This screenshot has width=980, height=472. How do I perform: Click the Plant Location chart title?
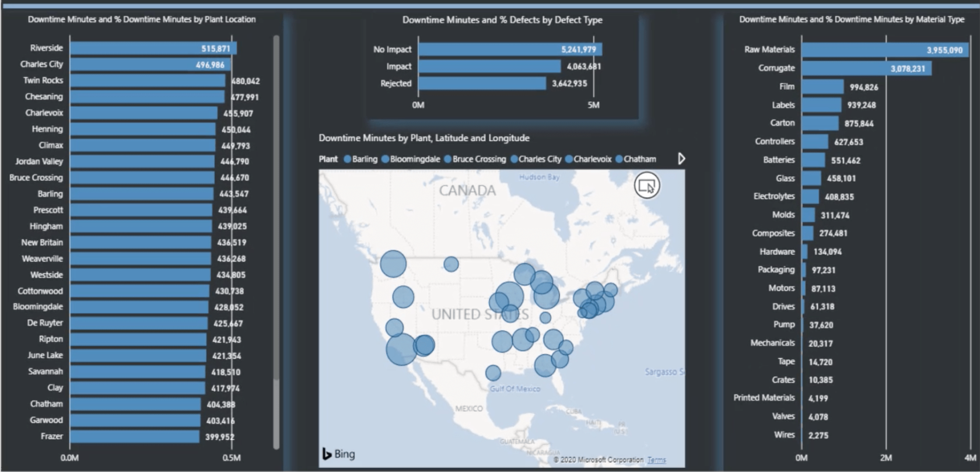(142, 19)
